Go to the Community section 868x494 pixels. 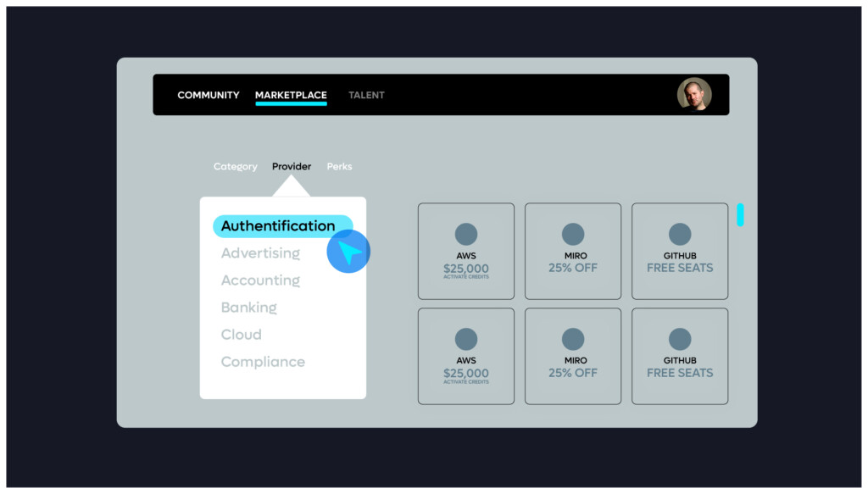tap(209, 95)
